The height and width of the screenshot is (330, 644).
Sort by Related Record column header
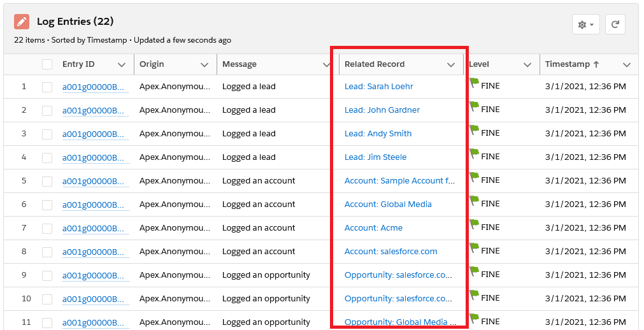[x=375, y=64]
